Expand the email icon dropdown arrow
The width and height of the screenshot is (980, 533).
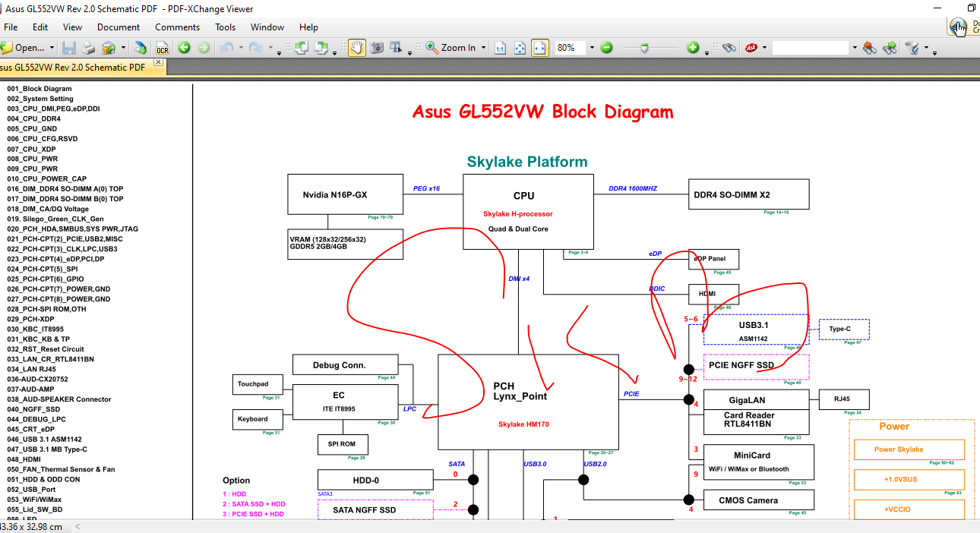122,48
